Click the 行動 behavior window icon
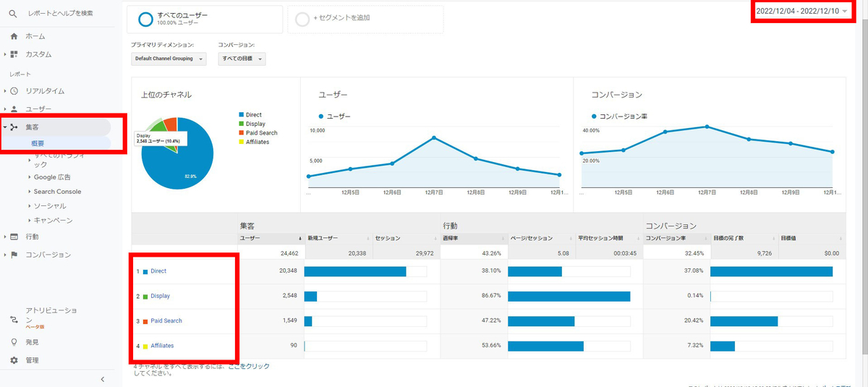The height and width of the screenshot is (387, 868). 14,237
